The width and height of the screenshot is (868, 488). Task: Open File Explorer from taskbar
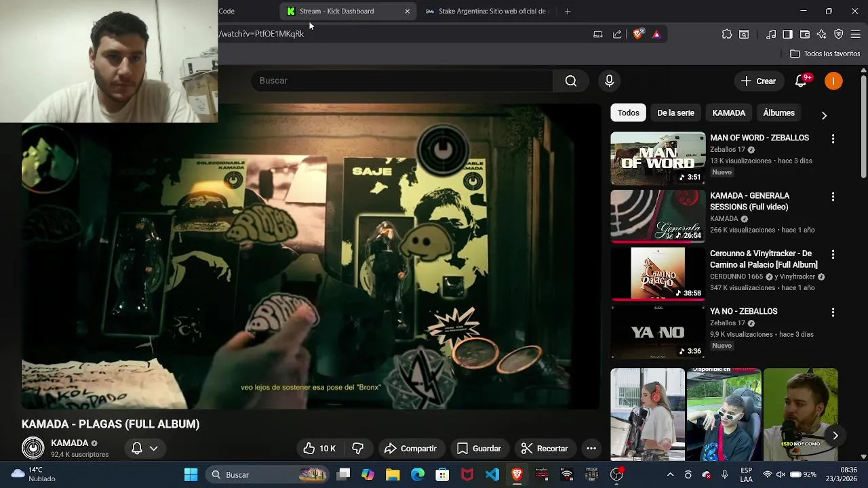pos(393,474)
